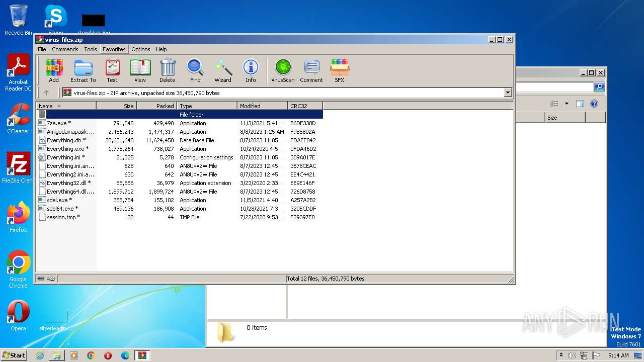Select session.tmp file
Viewport: 644px width, 362px height.
pos(180,217)
